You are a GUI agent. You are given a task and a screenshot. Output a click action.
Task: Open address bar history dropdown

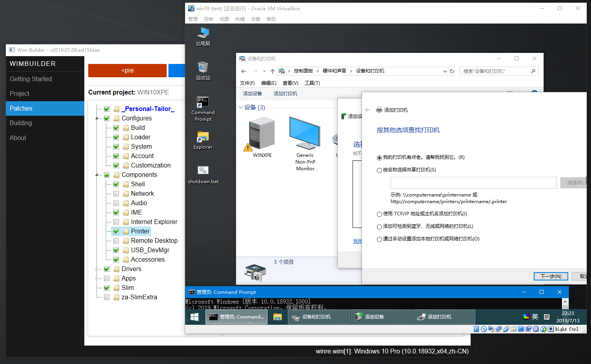(x=445, y=71)
